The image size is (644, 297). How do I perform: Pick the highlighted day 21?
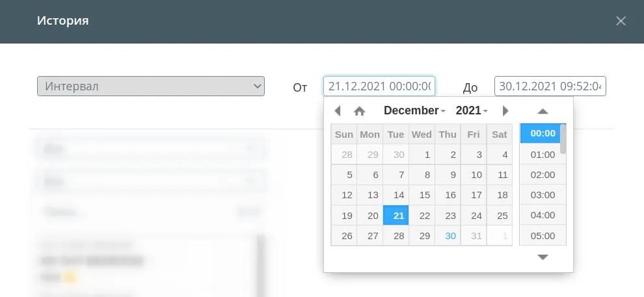pyautogui.click(x=396, y=215)
